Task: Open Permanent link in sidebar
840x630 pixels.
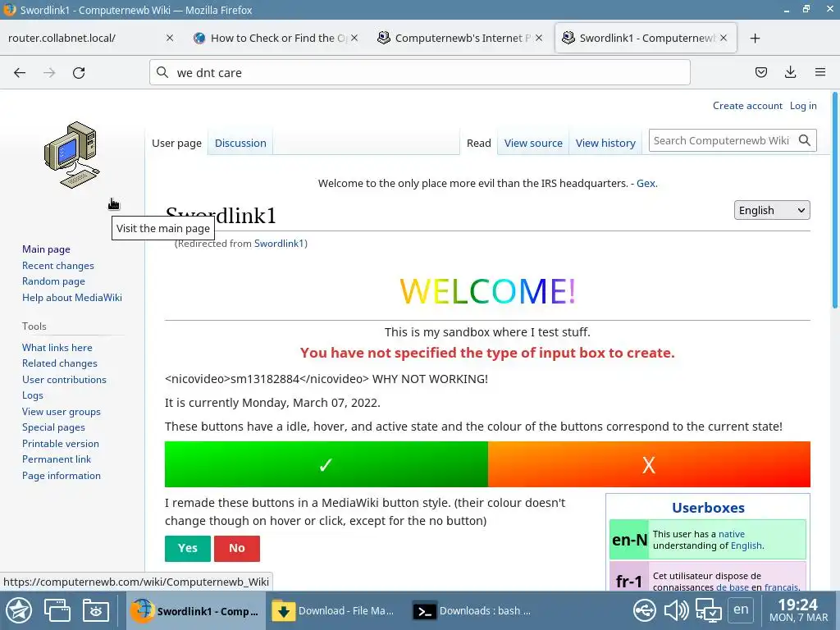Action: [x=57, y=459]
